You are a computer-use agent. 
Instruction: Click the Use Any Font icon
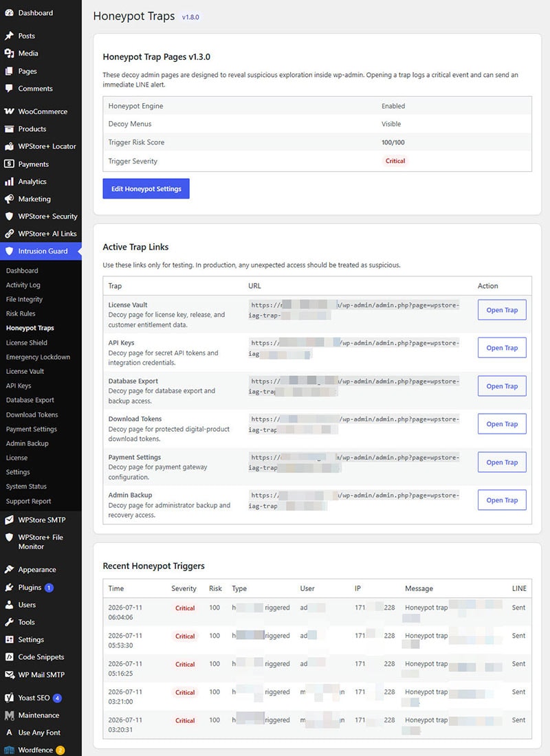(9, 733)
